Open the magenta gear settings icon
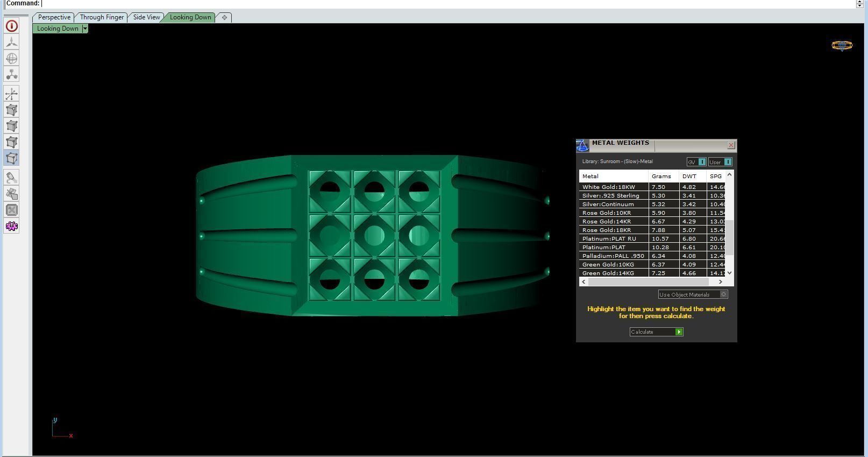Screen dimensions: 868x457 (11, 226)
